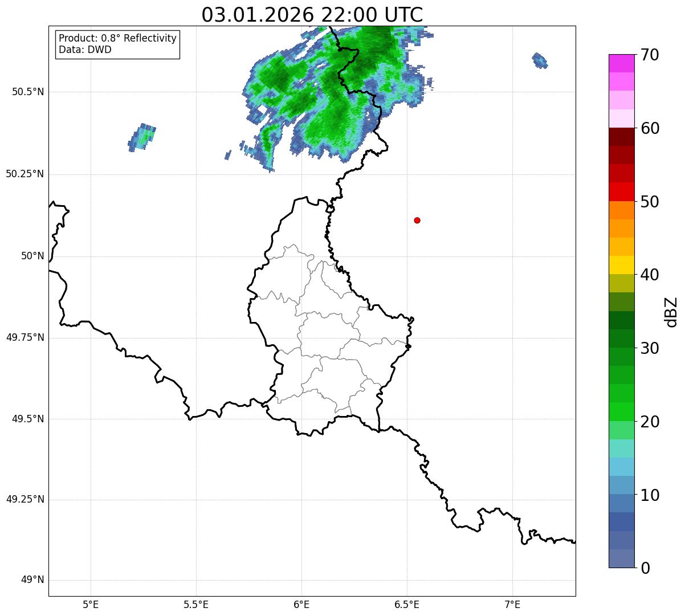Pick the magenta swatch at top of colorbar

click(622, 63)
